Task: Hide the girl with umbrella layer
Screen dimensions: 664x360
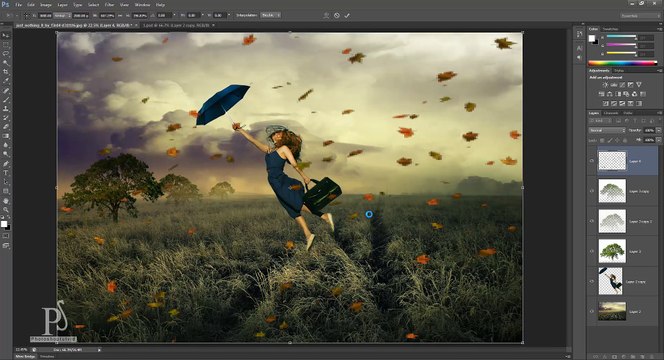Action: click(x=592, y=281)
